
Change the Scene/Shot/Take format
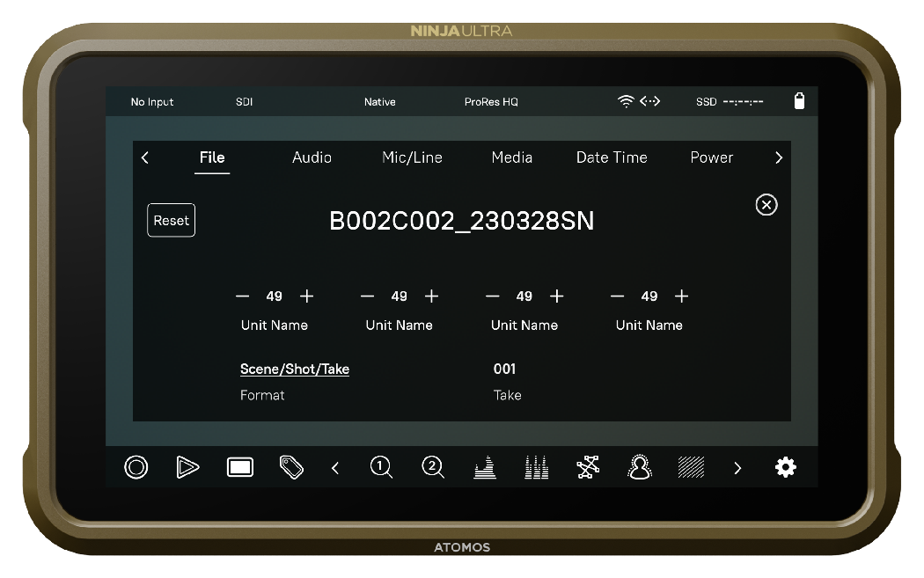click(x=295, y=369)
